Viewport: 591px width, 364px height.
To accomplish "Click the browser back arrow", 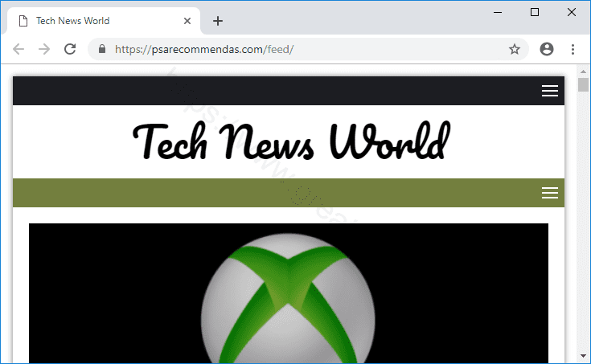I will click(18, 49).
